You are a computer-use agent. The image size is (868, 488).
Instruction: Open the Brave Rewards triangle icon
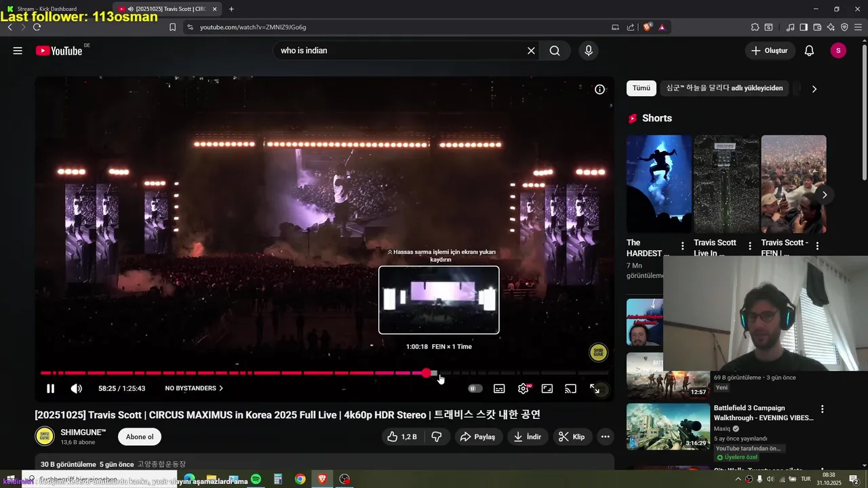(662, 27)
